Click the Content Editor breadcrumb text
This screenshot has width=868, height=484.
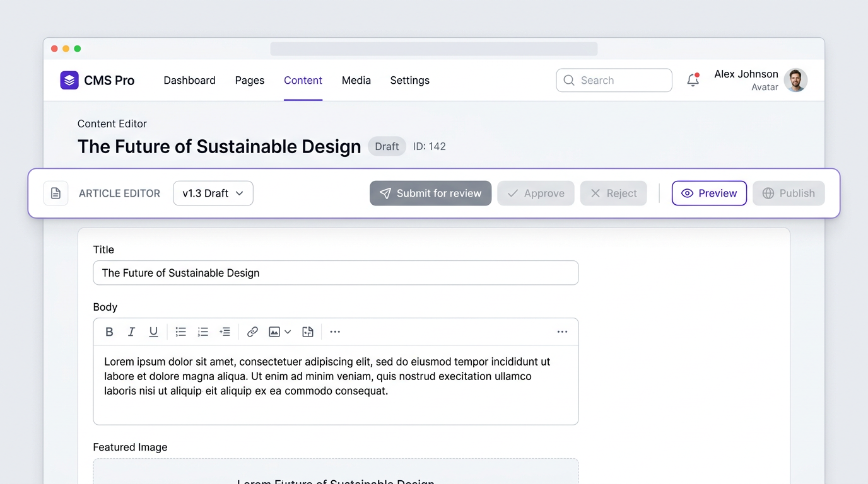[112, 124]
